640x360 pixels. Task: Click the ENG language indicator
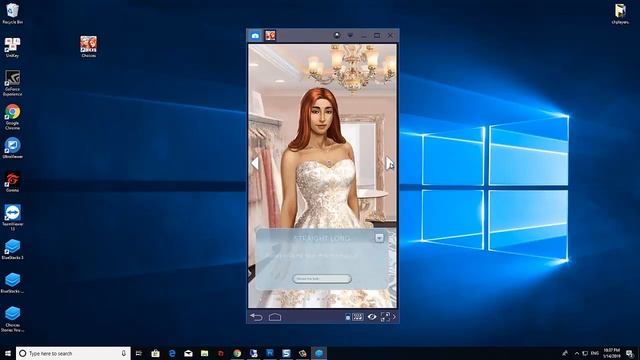point(595,353)
